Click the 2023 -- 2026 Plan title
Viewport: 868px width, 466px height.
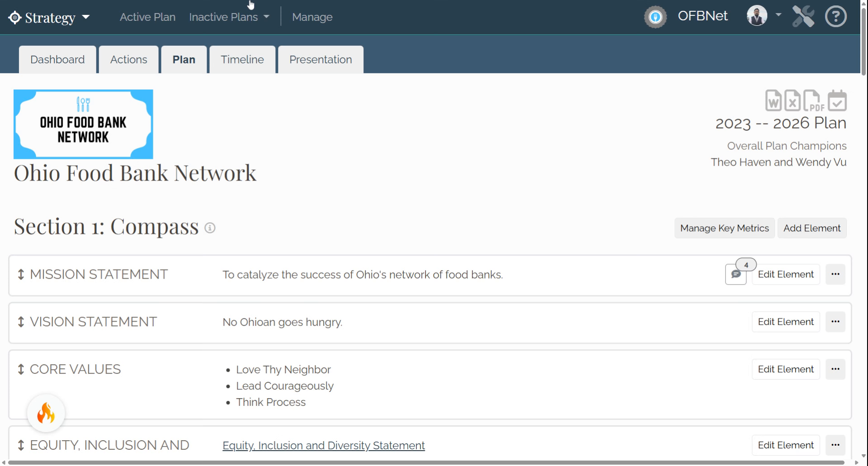pos(781,123)
